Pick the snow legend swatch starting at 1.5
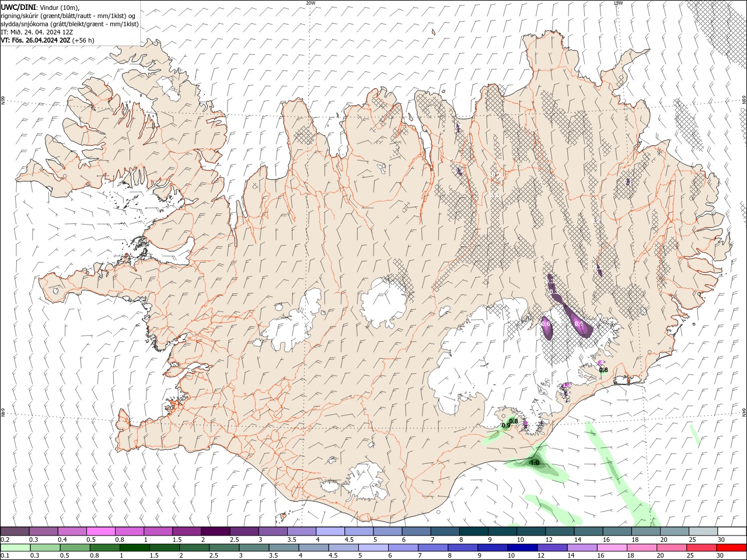747x560 pixels. (186, 531)
